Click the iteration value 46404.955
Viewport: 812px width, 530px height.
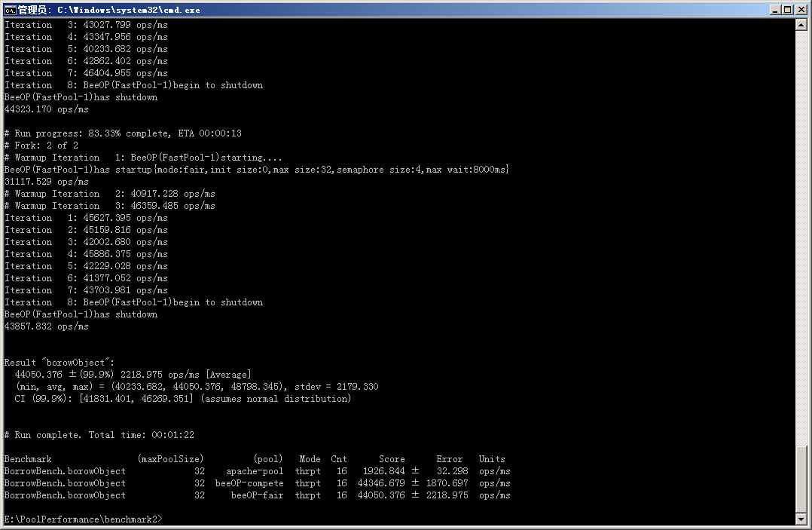107,73
